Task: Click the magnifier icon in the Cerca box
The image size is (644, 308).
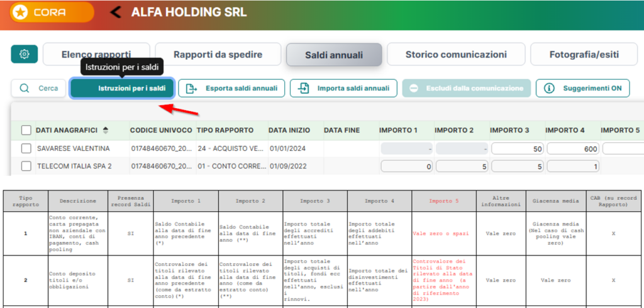Action: click(25, 88)
